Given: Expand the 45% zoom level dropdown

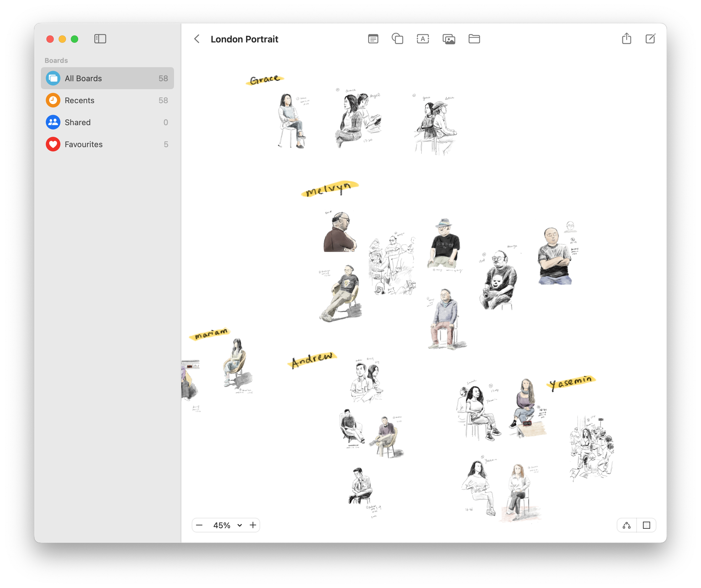Looking at the screenshot, I should [x=239, y=525].
